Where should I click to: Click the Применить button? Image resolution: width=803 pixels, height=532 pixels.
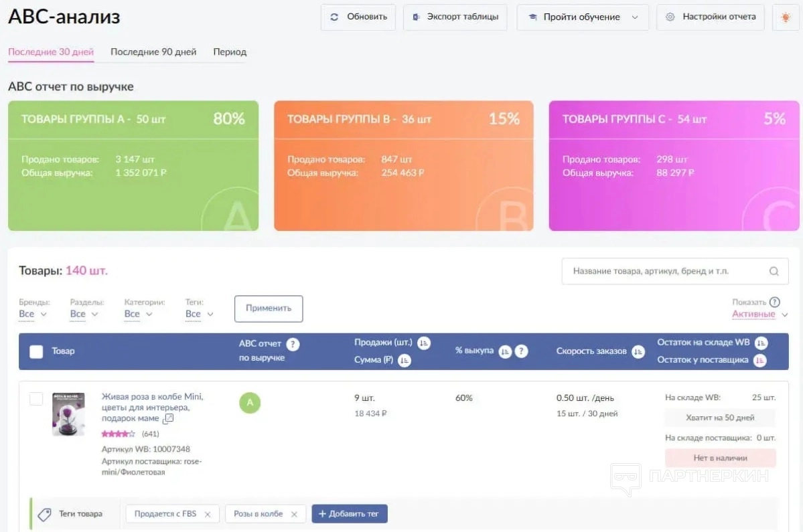269,308
